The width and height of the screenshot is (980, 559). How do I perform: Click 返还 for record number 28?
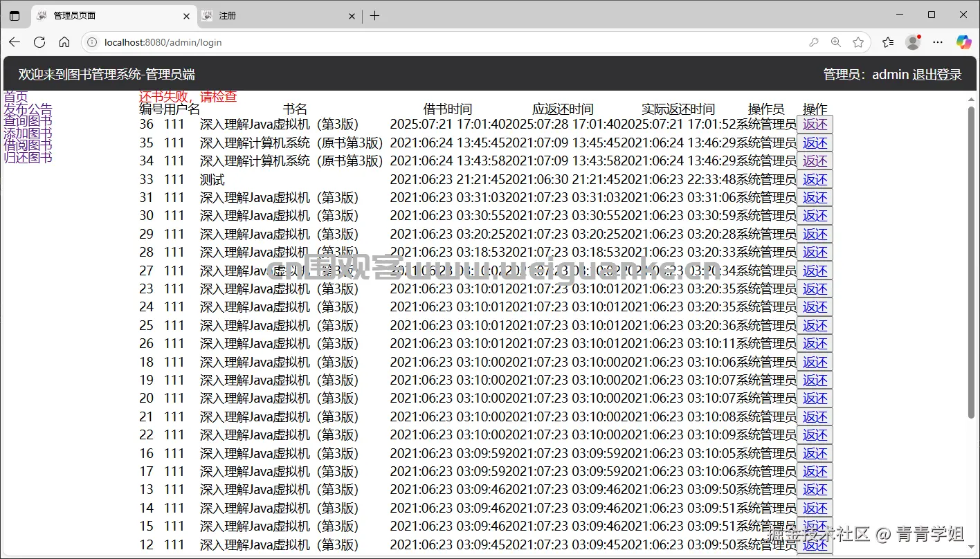pyautogui.click(x=815, y=252)
